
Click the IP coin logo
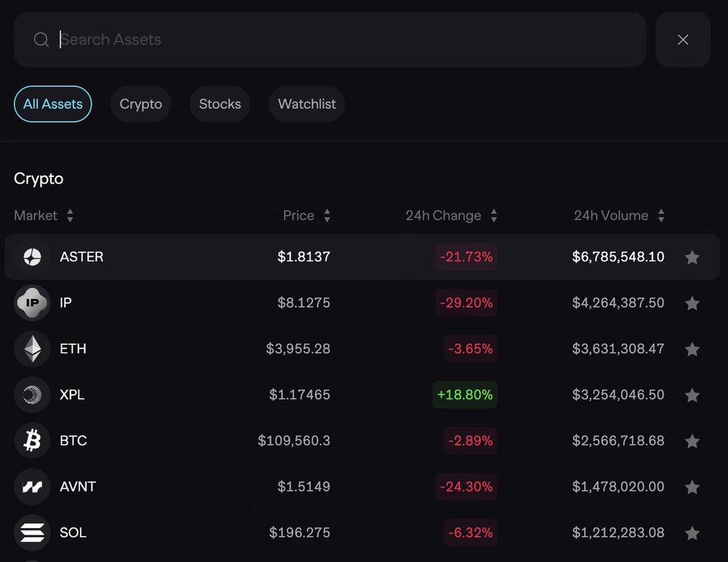pos(32,303)
